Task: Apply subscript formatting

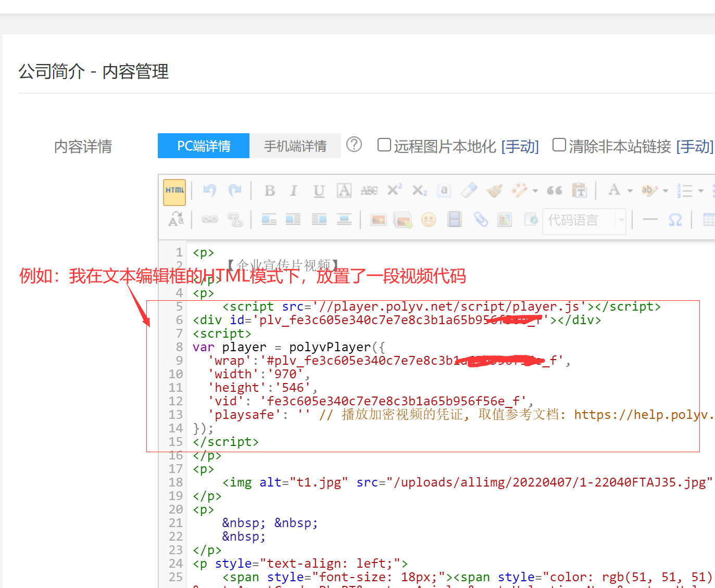Action: [x=420, y=190]
